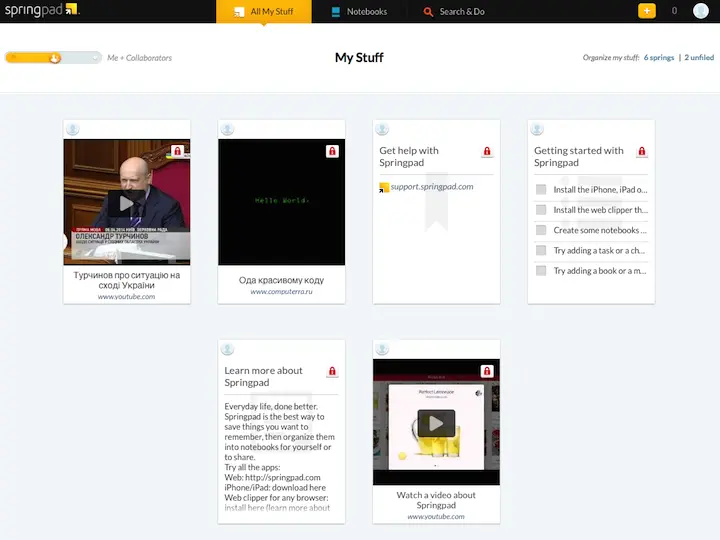Adjust the Me + Collaborators slider handle

55,58
